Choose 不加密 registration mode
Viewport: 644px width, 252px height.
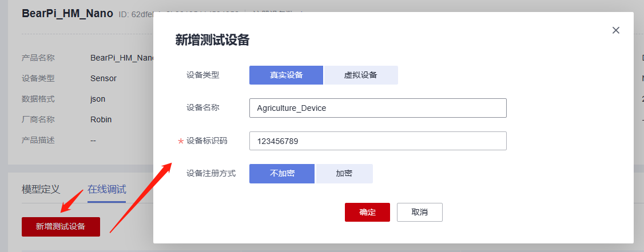(282, 174)
